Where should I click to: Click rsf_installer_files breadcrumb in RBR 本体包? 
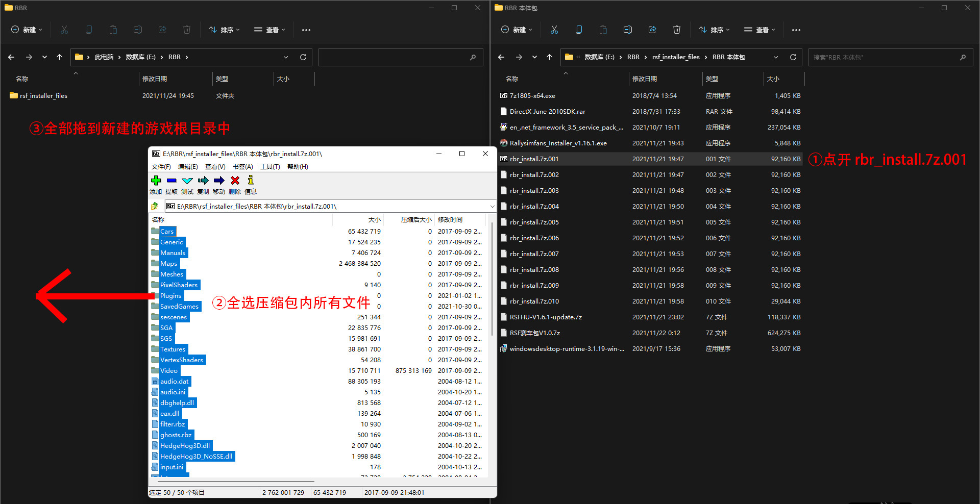tap(676, 57)
